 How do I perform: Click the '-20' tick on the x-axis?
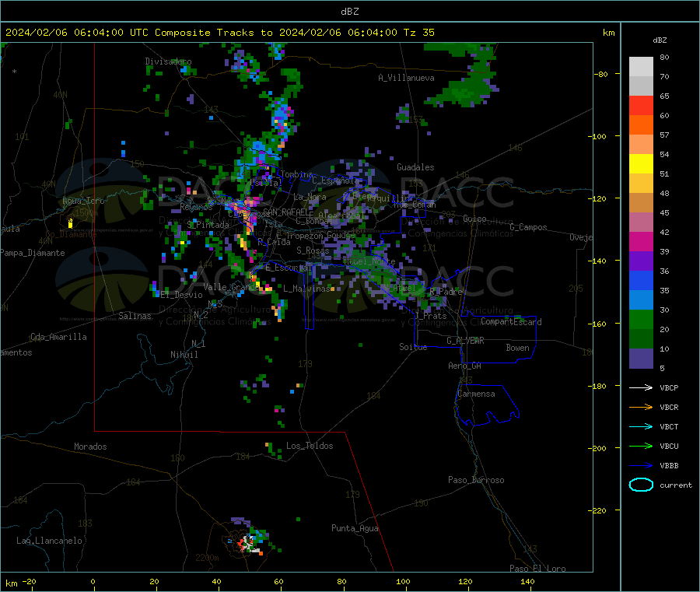coord(30,581)
